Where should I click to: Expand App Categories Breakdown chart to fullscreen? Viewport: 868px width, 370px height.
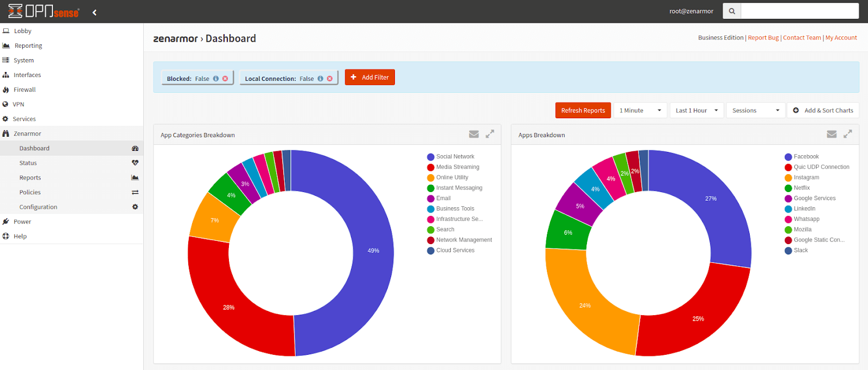(x=490, y=134)
